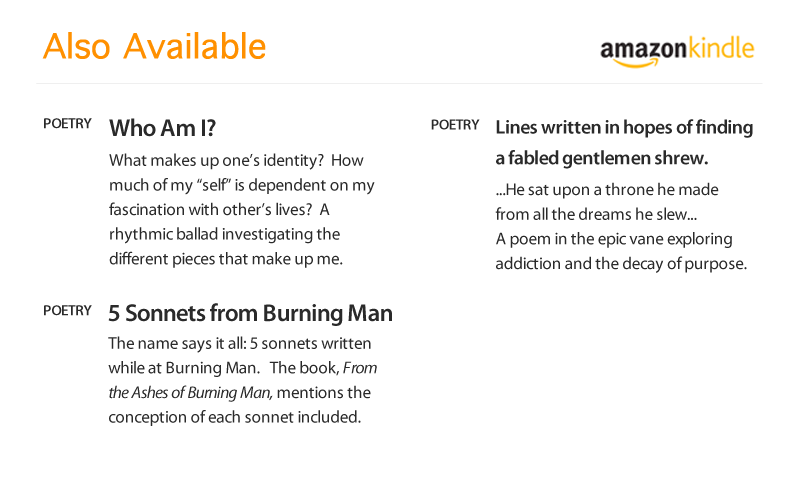Click "conception of each sonnet included" line
Viewport: 800px width, 486px height.
(x=233, y=417)
